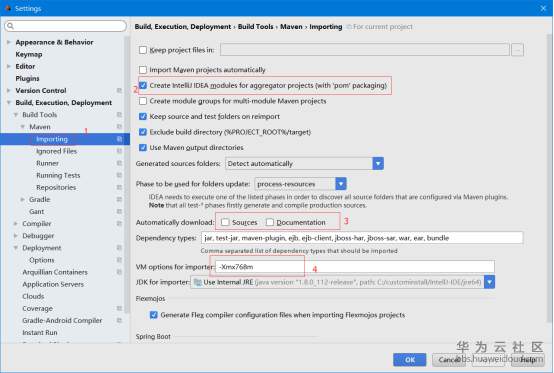The height and width of the screenshot is (373, 554).
Task: Select Options under Deployment
Action: pos(42,260)
